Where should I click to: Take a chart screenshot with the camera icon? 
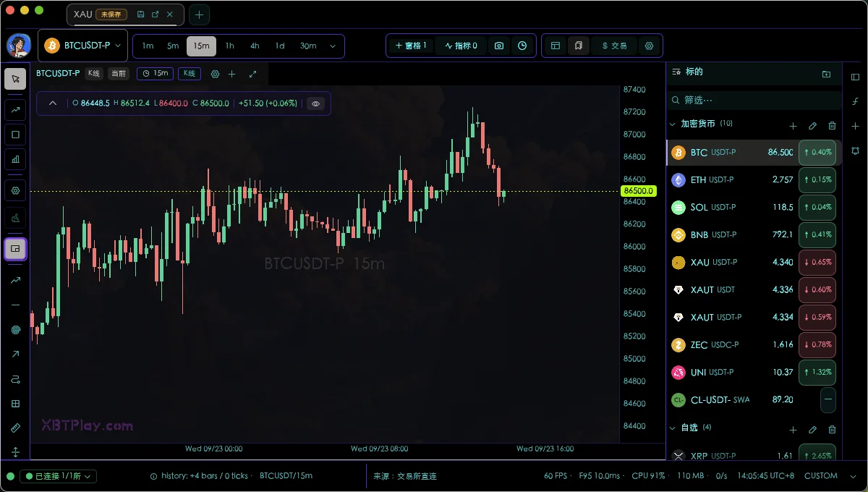tap(499, 46)
